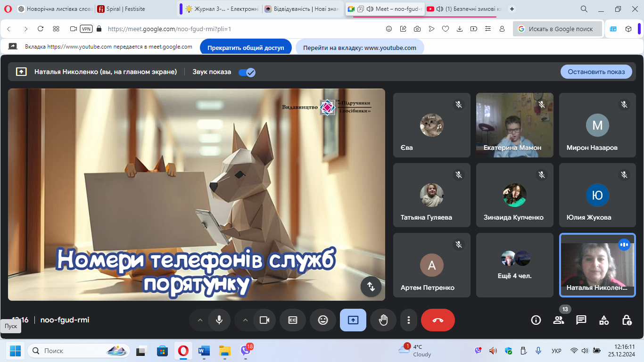Switch to Новорічна листівка tab

tap(55, 9)
